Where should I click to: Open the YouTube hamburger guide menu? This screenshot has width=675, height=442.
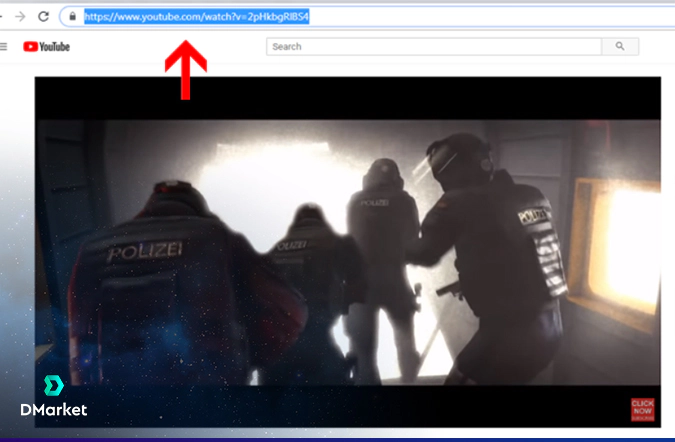point(4,46)
